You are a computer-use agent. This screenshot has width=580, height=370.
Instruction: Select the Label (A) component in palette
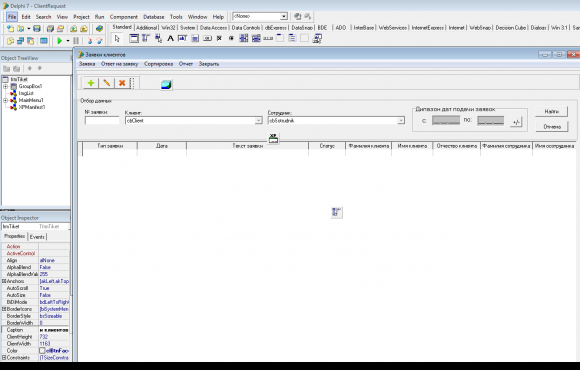tap(170, 38)
